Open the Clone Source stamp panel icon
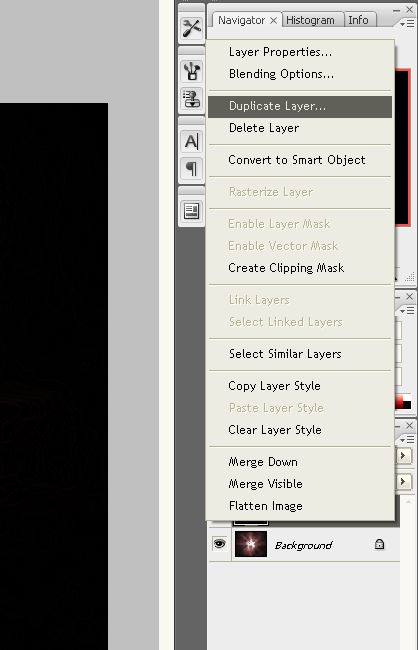The image size is (418, 650). point(192,99)
